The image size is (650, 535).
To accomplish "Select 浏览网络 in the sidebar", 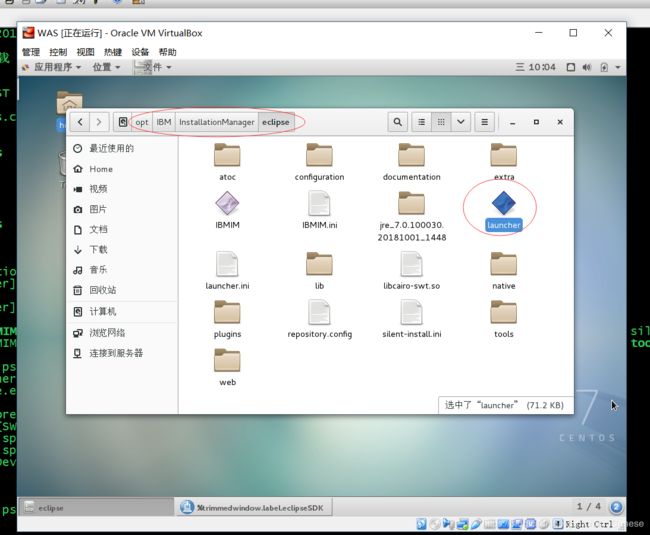I will [122, 333].
